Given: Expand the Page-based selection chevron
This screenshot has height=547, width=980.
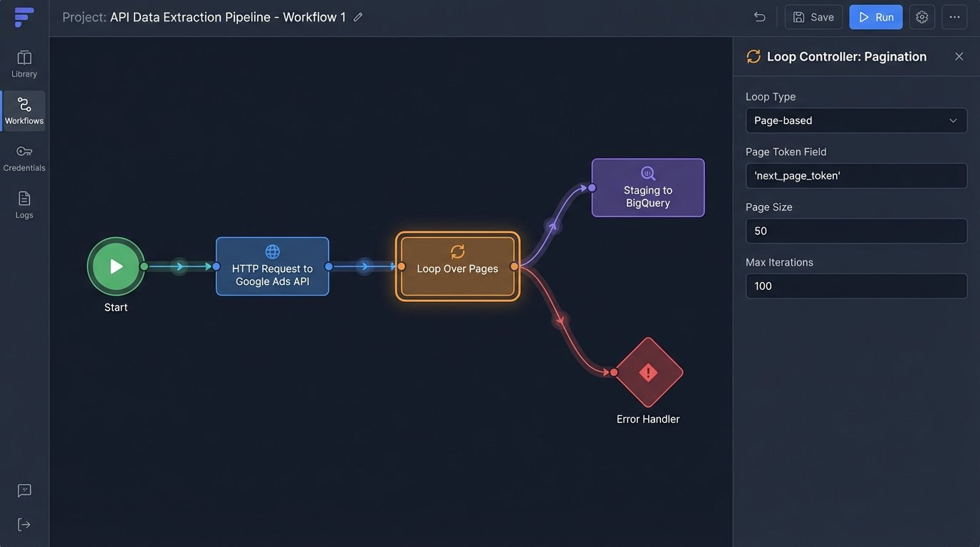Looking at the screenshot, I should [954, 120].
